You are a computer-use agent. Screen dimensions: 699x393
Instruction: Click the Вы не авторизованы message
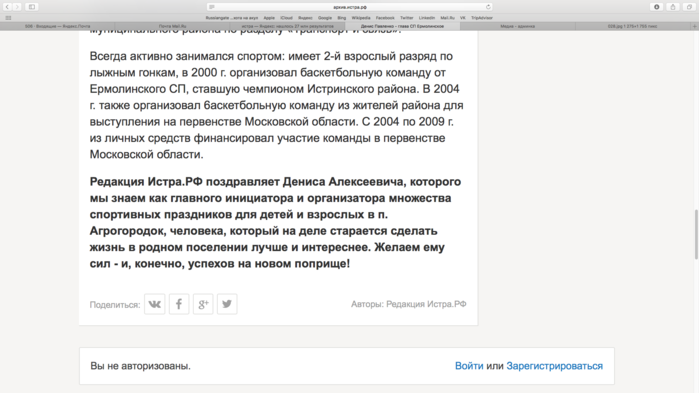pos(140,366)
